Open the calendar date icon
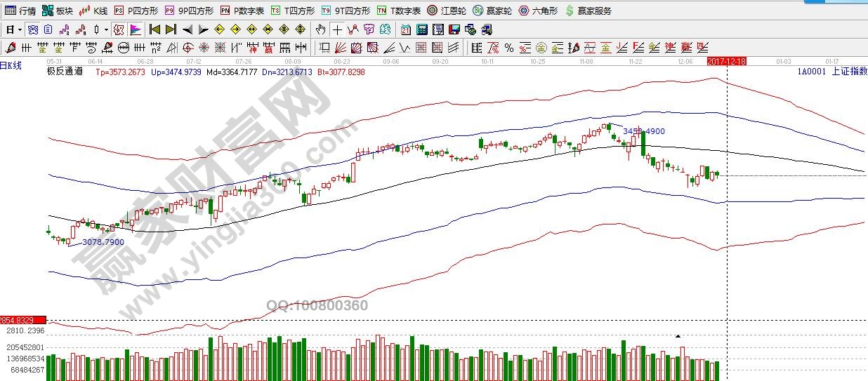The image size is (868, 381). tap(406, 29)
